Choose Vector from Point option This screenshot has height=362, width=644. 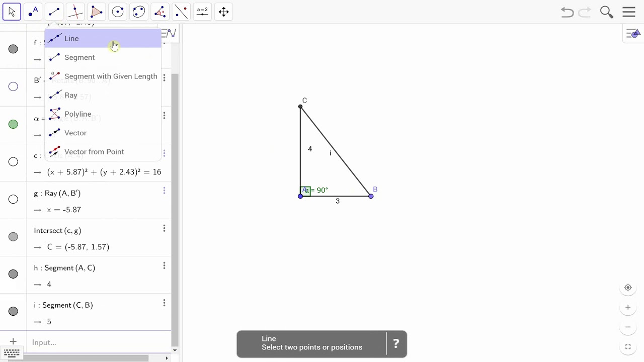103,151
